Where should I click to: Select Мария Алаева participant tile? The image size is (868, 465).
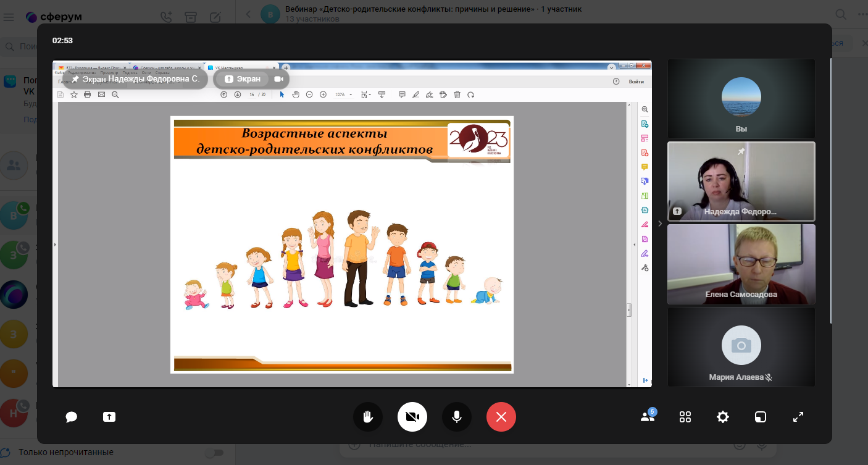pos(741,347)
